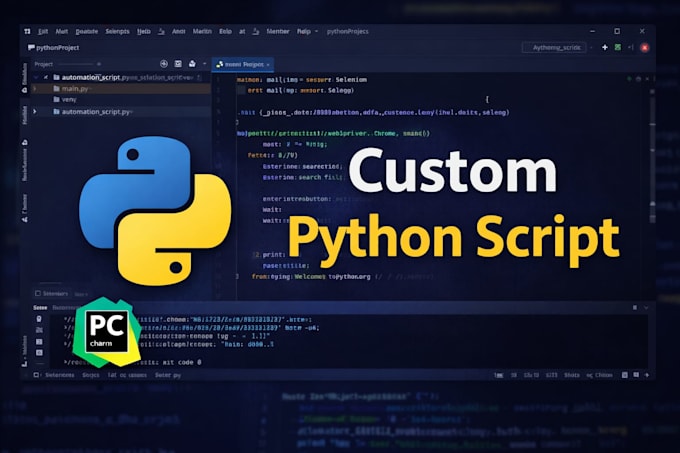Viewport: 680px width, 453px height.
Task: Open the Aythemg_scride run configuration box
Action: (x=554, y=47)
